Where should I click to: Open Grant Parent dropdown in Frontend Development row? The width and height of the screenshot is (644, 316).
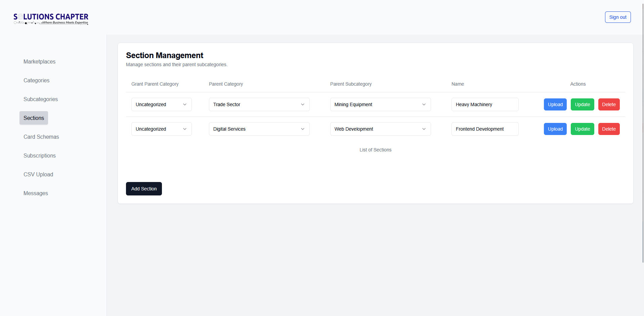click(x=161, y=129)
